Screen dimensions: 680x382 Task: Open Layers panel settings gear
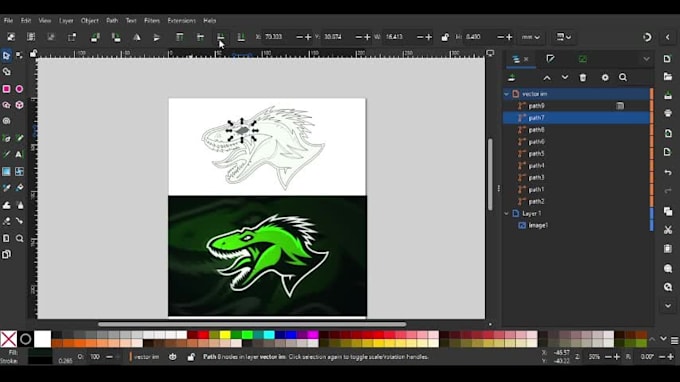pos(605,78)
